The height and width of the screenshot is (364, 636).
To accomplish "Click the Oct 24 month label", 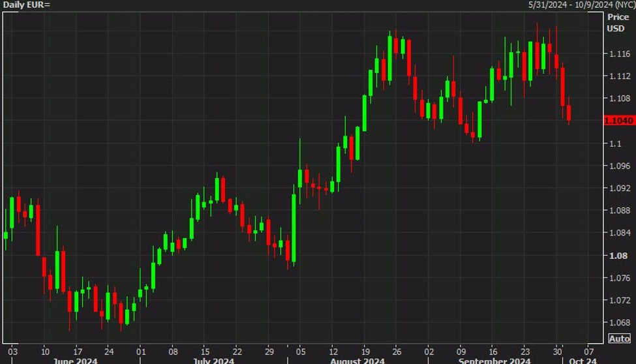I will pos(582,361).
